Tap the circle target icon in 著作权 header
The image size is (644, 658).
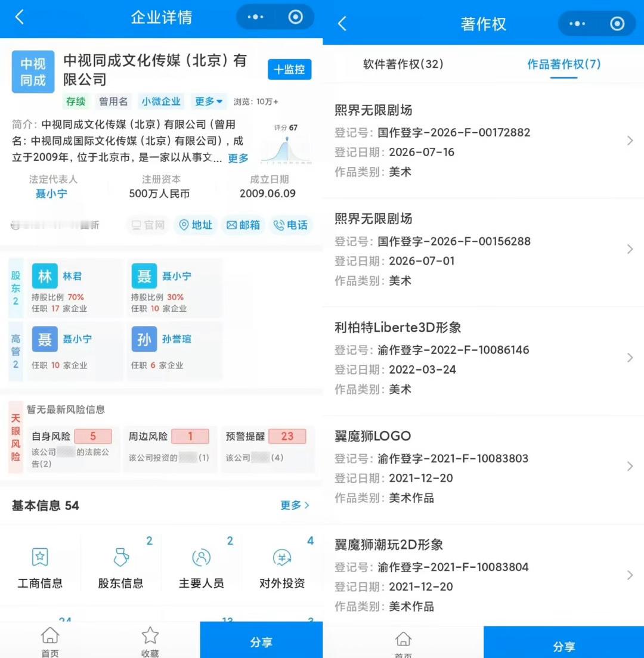[x=617, y=24]
